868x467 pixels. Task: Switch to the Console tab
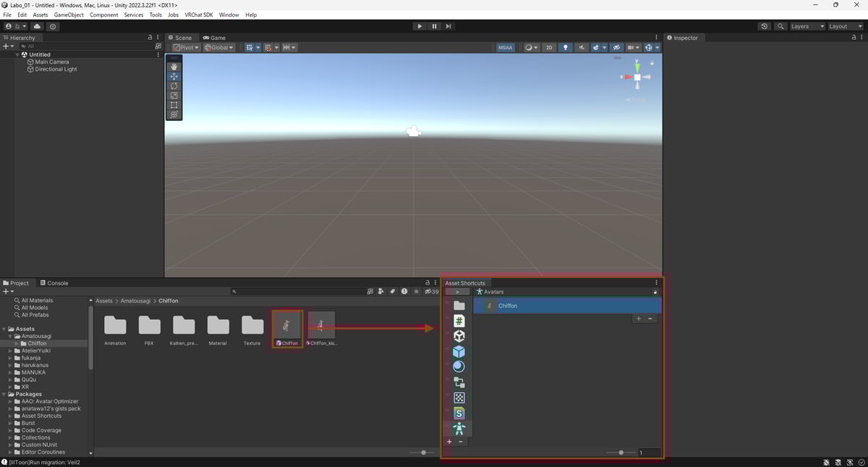(54, 283)
